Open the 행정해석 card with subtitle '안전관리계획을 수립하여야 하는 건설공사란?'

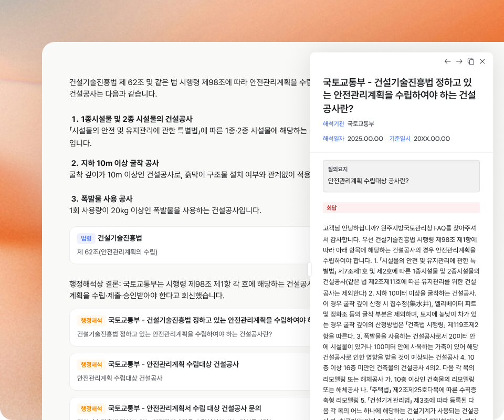[190, 328]
